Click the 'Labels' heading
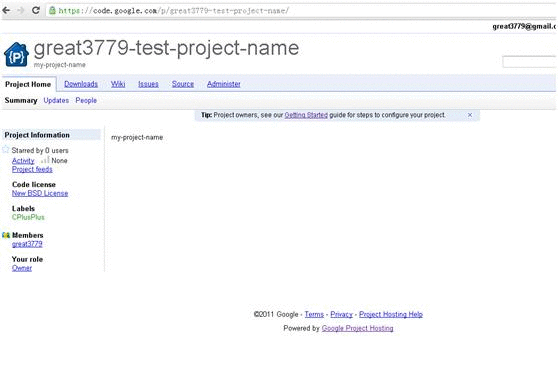Screen dimensions: 558x387 click(23, 209)
